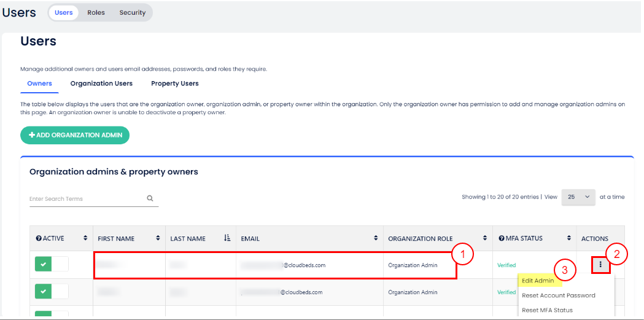Toggle active switch for second user row
The height and width of the screenshot is (320, 644).
[52, 292]
